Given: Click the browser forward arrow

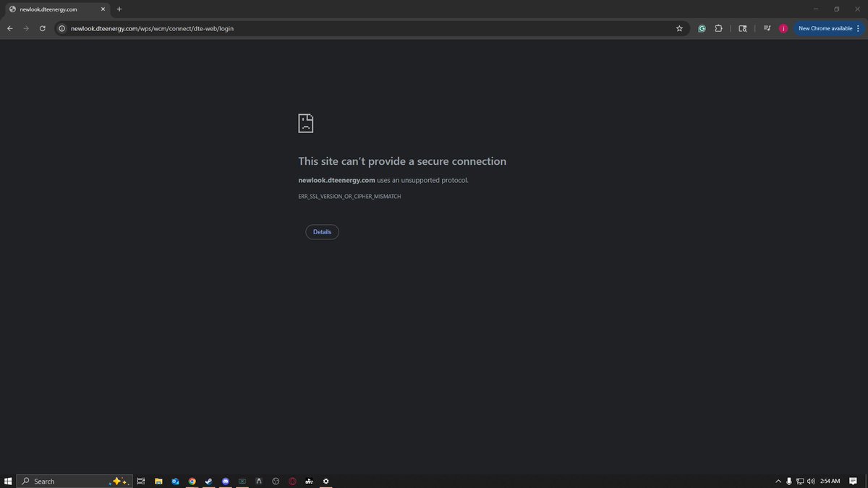Looking at the screenshot, I should 26,28.
